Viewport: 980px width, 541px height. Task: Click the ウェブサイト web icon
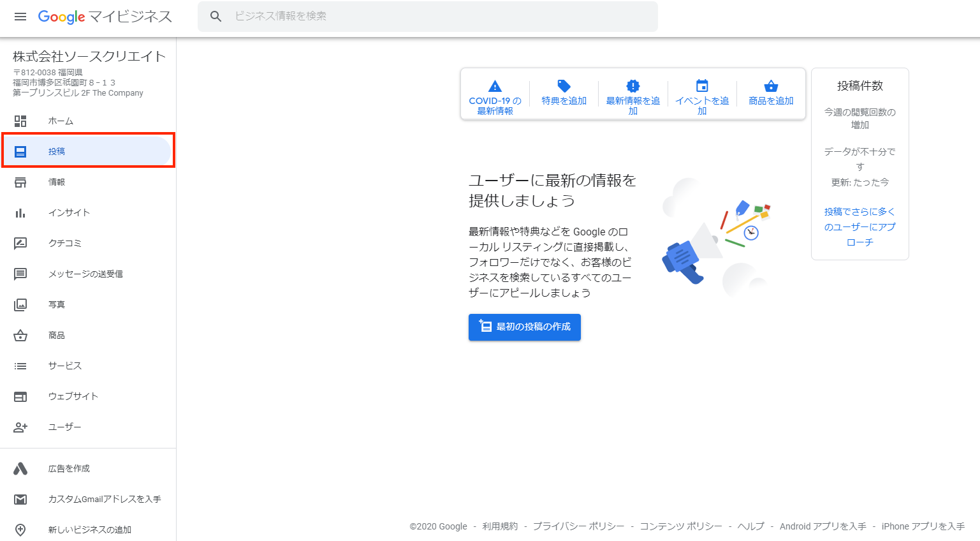coord(20,397)
